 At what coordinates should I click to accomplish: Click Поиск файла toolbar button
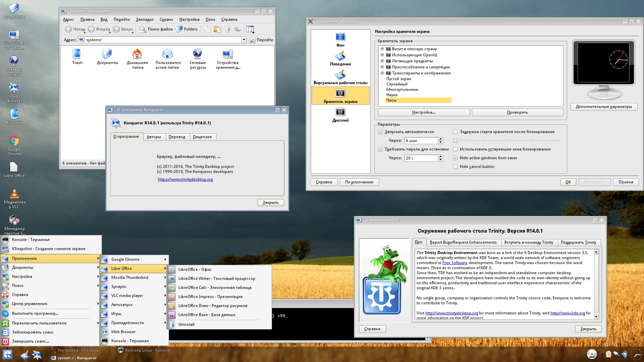pyautogui.click(x=156, y=29)
